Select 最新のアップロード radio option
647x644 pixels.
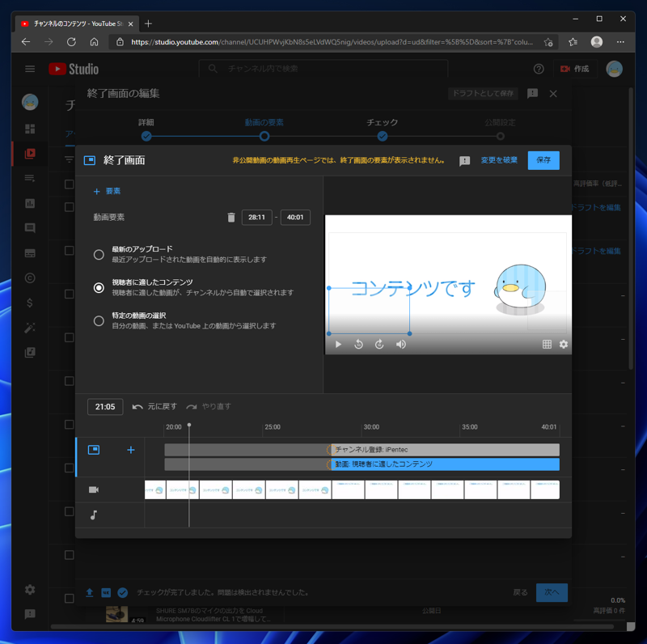99,255
